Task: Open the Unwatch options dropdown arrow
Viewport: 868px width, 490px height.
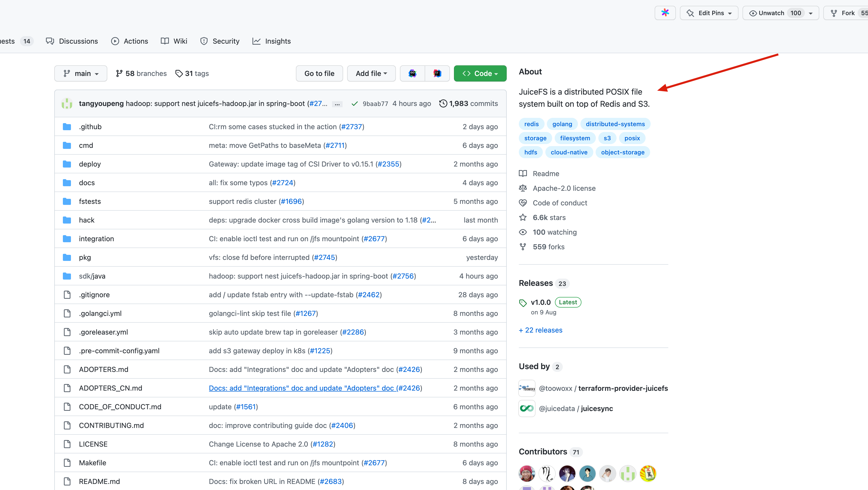Action: pos(810,13)
